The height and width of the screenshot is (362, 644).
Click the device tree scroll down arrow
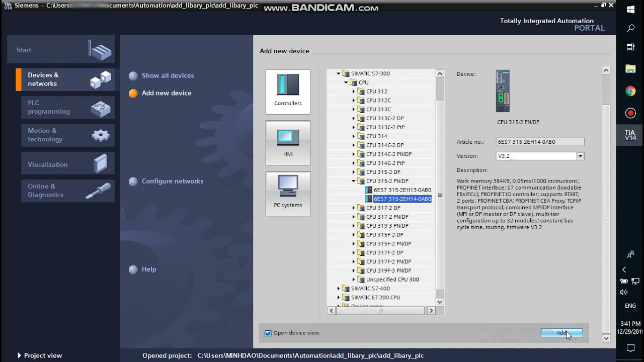click(440, 302)
